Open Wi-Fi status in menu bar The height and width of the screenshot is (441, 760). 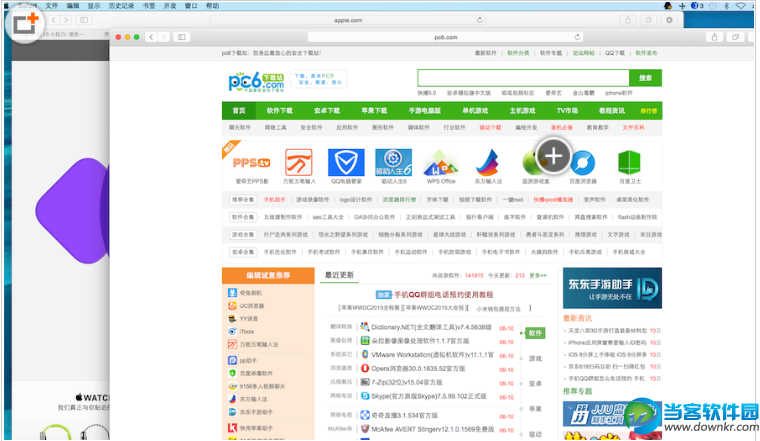[741, 6]
